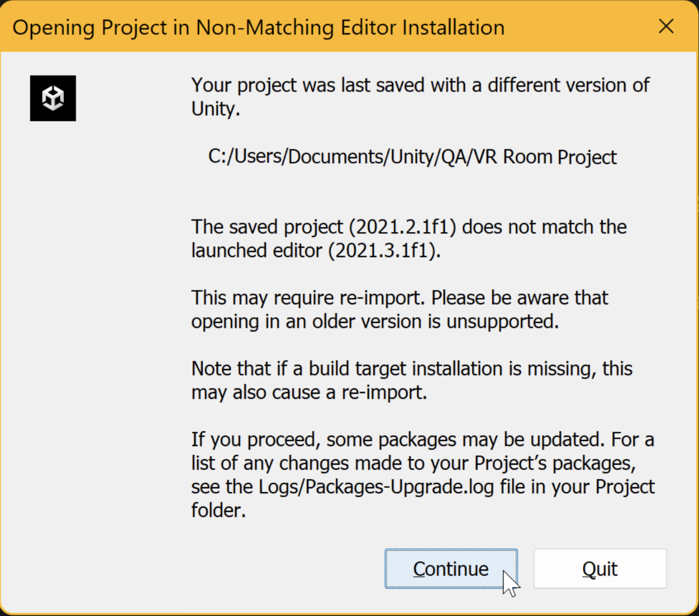This screenshot has width=699, height=616.
Task: Click the Logs/Packages-Upgrade.log file name
Action: click(x=376, y=487)
